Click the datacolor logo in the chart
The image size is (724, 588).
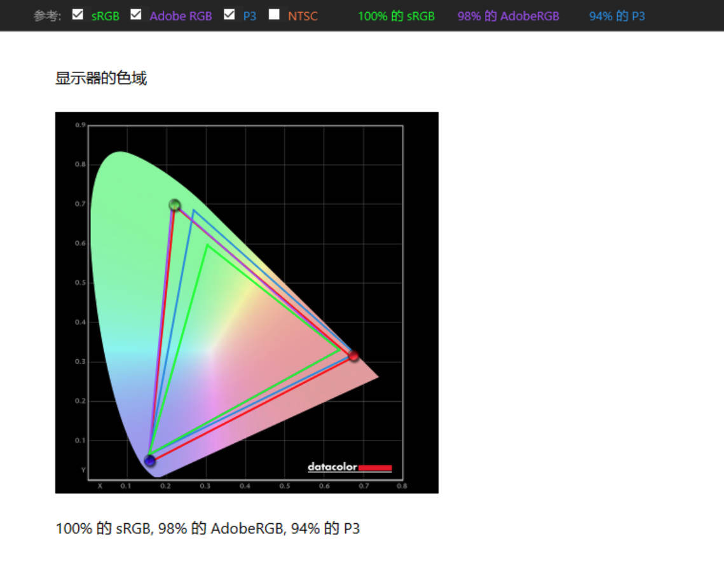(332, 467)
